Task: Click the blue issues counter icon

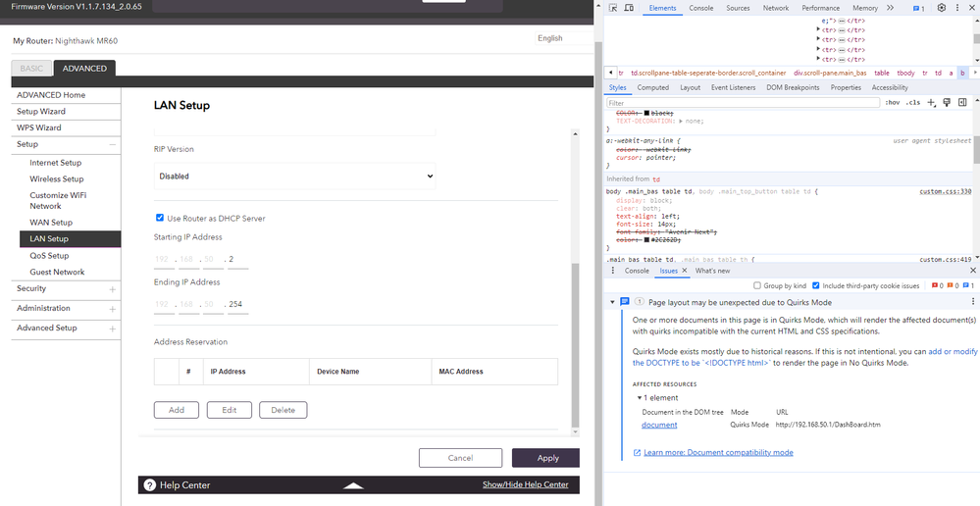Action: point(918,8)
